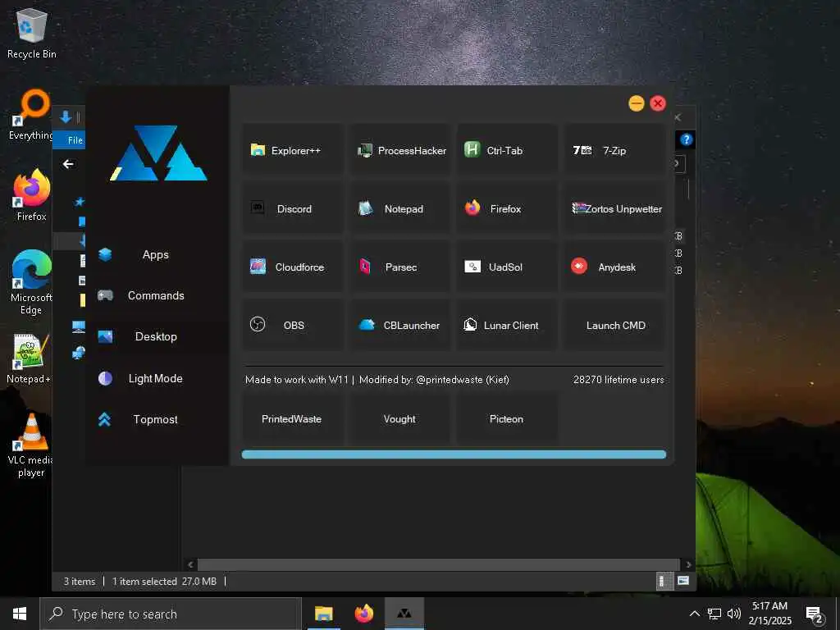840x630 pixels.
Task: Open CBLauncher tile
Action: [x=399, y=325]
